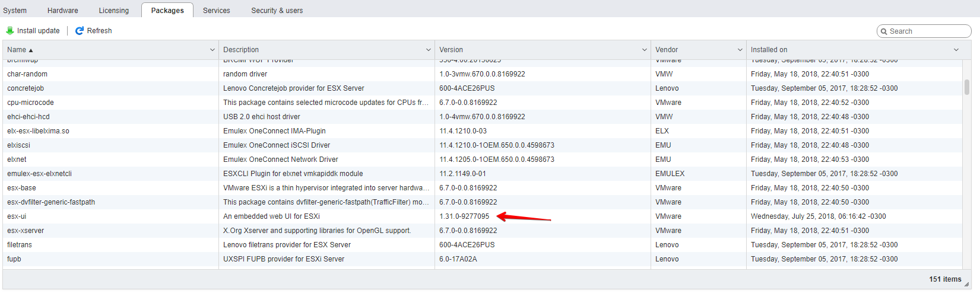Click the Refresh circular arrow icon
The width and height of the screenshot is (980, 303).
pos(80,31)
